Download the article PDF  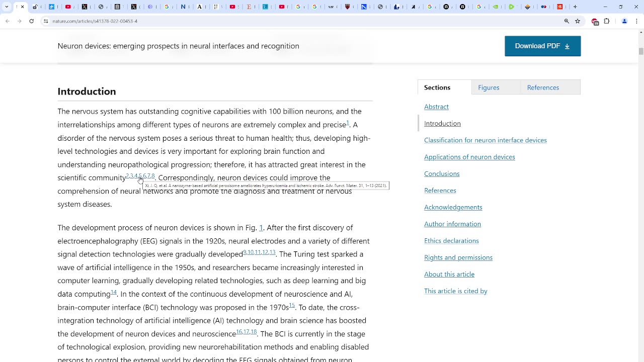click(x=542, y=46)
